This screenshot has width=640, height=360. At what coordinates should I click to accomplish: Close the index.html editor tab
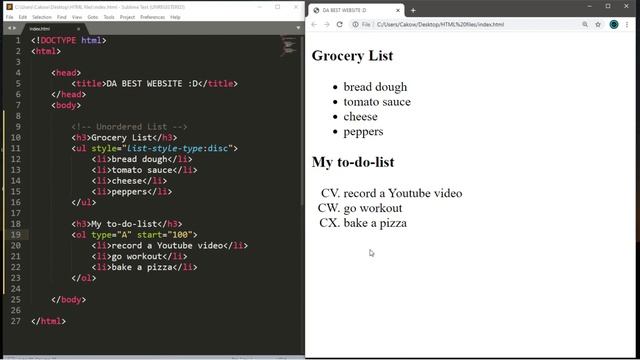click(x=78, y=29)
